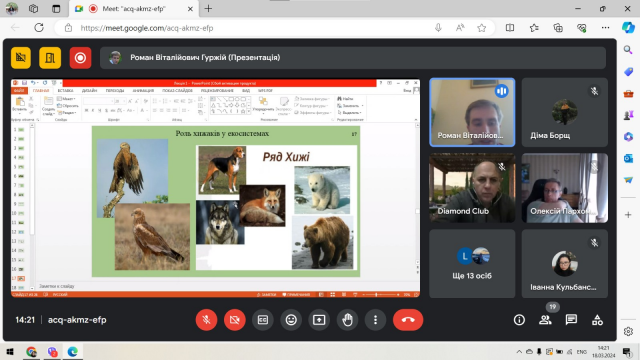Open Edge tab actions menu icon
This screenshot has width=640, height=360.
(56, 9)
